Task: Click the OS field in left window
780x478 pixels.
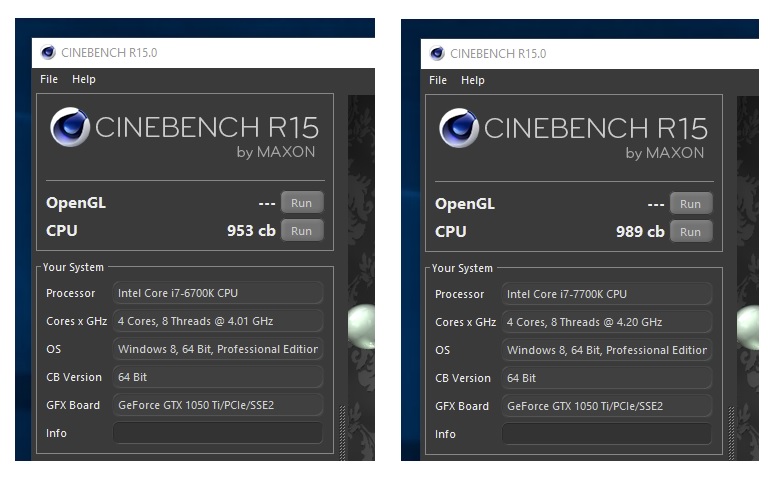Action: [218, 349]
